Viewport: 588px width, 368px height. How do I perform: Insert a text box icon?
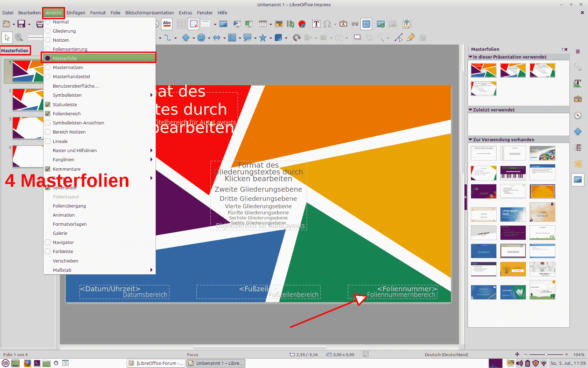pos(316,24)
